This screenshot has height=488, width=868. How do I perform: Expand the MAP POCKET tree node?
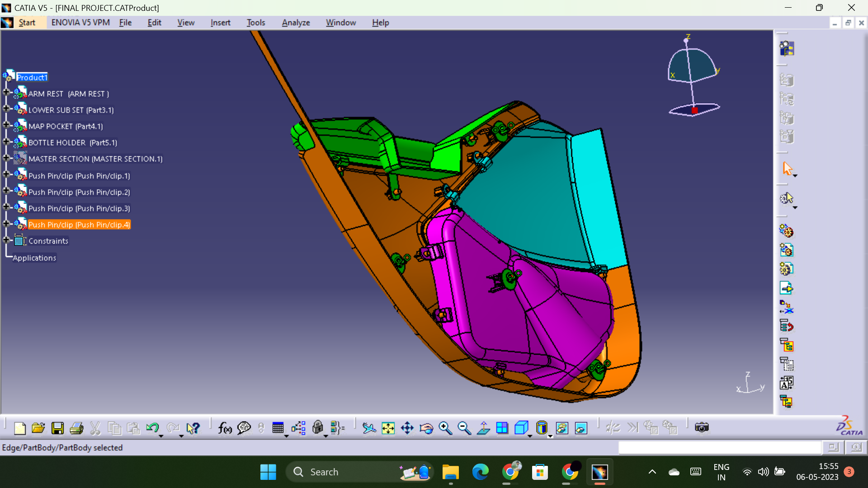pyautogui.click(x=6, y=125)
